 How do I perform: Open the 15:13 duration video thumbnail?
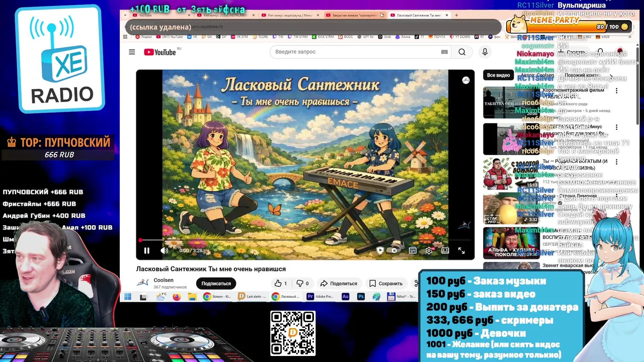click(511, 173)
